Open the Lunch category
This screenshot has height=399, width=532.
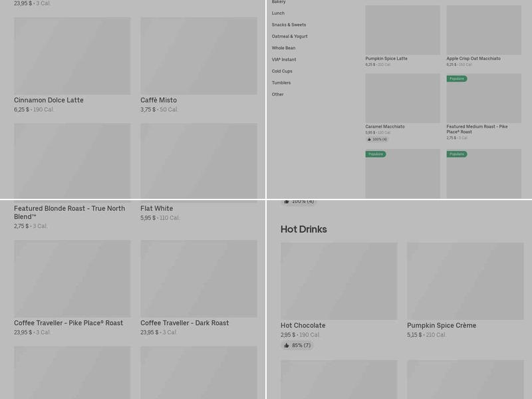(x=278, y=13)
